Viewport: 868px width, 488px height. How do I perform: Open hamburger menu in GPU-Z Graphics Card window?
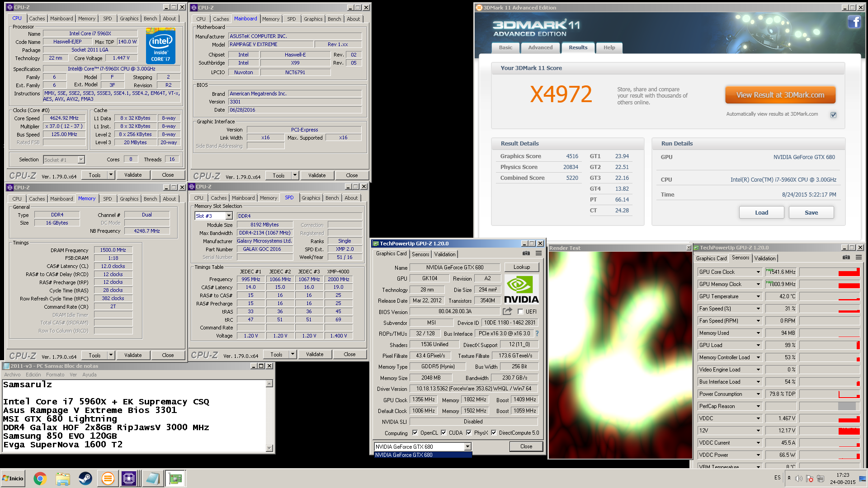(538, 253)
